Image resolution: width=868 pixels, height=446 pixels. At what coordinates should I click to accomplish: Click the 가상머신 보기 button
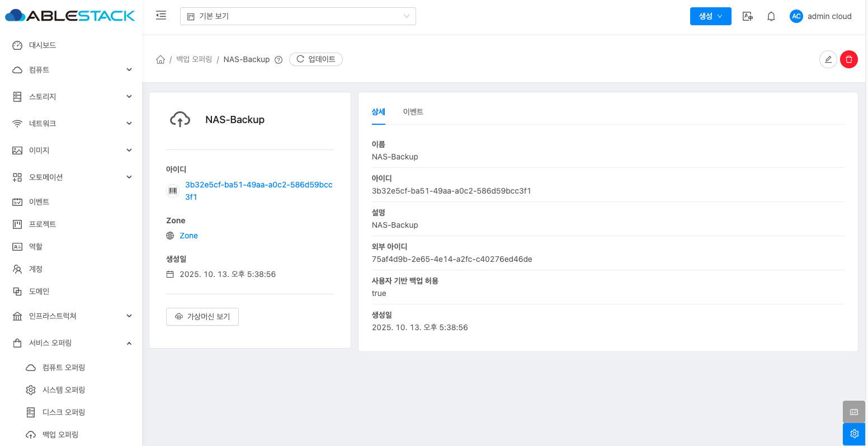tap(202, 317)
